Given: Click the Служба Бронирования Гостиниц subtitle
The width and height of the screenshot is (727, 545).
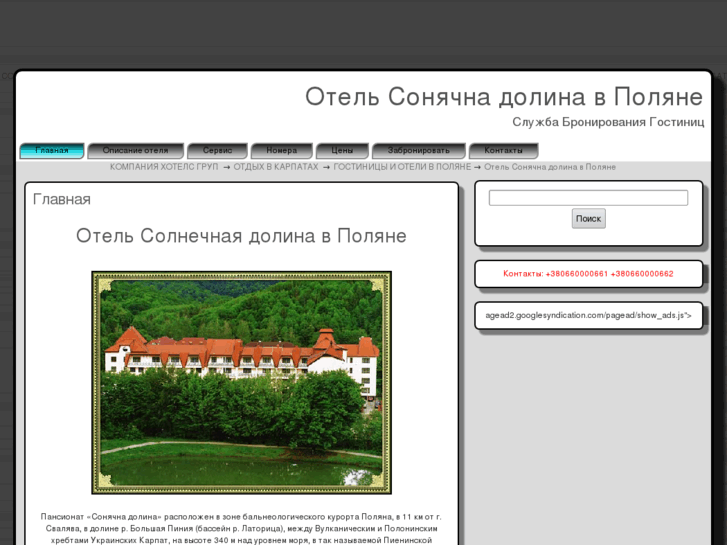Looking at the screenshot, I should click(x=607, y=122).
